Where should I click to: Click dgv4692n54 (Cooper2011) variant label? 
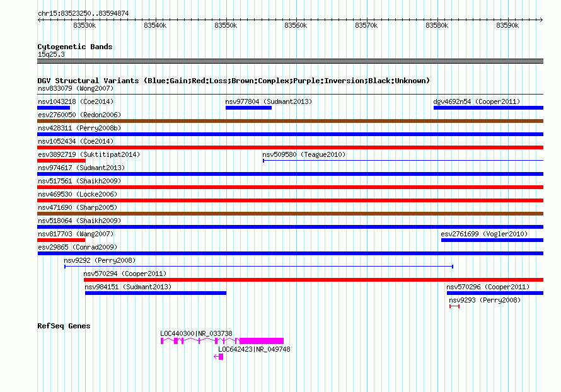pyautogui.click(x=477, y=101)
